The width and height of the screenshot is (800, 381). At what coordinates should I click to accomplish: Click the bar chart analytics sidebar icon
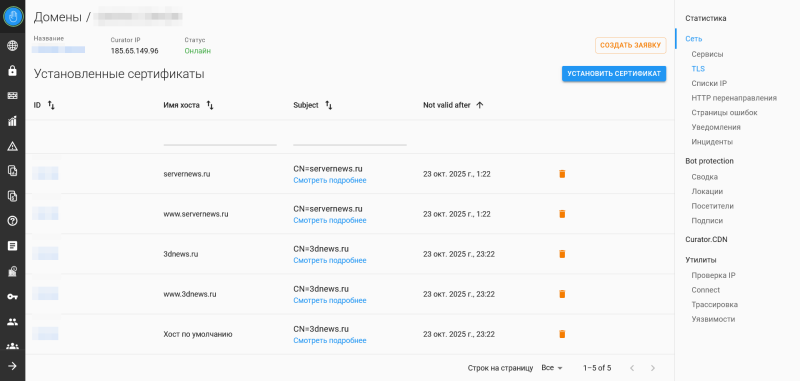(12, 121)
